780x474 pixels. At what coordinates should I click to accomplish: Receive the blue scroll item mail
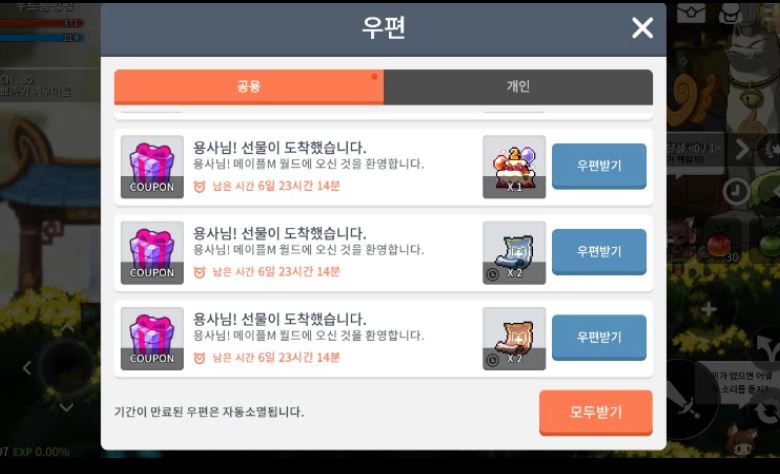[x=599, y=252]
